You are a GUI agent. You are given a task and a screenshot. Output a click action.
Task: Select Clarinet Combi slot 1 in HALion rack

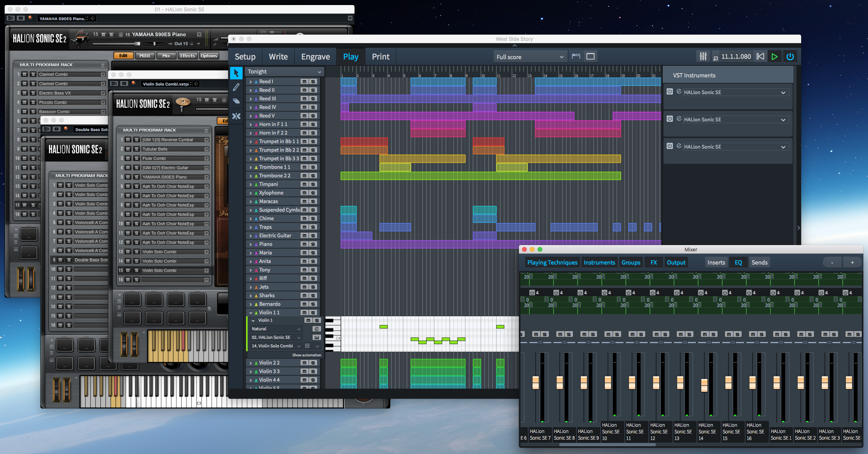coord(72,74)
